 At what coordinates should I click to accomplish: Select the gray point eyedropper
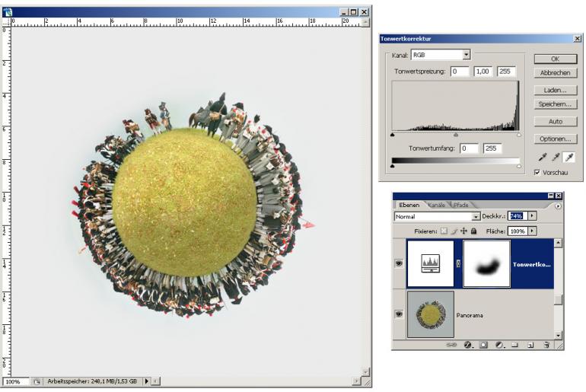click(x=554, y=158)
